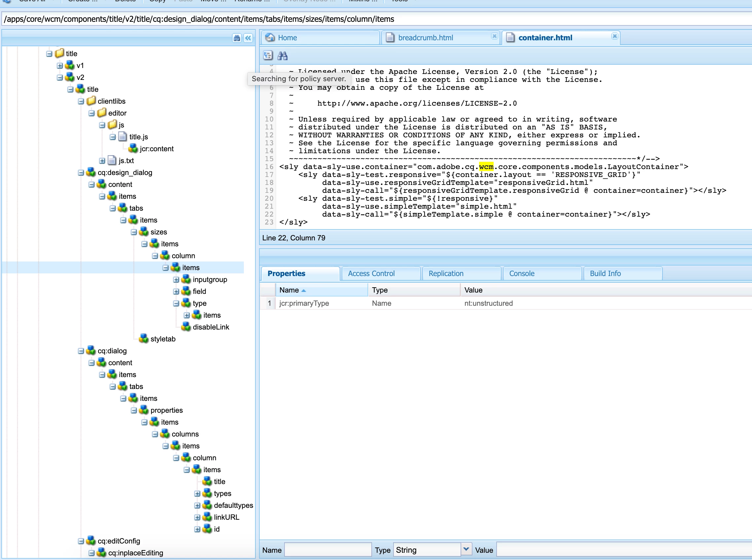Screen dimensions: 752x560
Task: Select the disableLink node in tree
Action: pos(211,327)
